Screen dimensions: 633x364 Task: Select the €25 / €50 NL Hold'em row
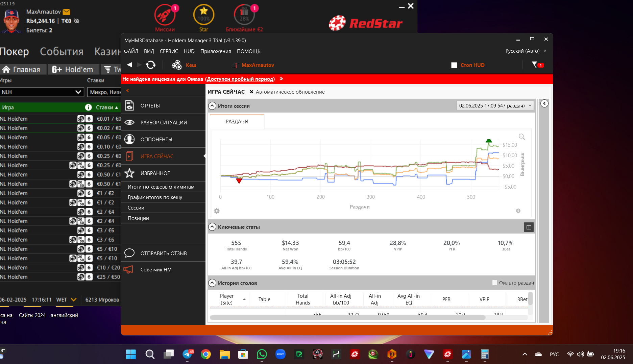[x=60, y=276]
